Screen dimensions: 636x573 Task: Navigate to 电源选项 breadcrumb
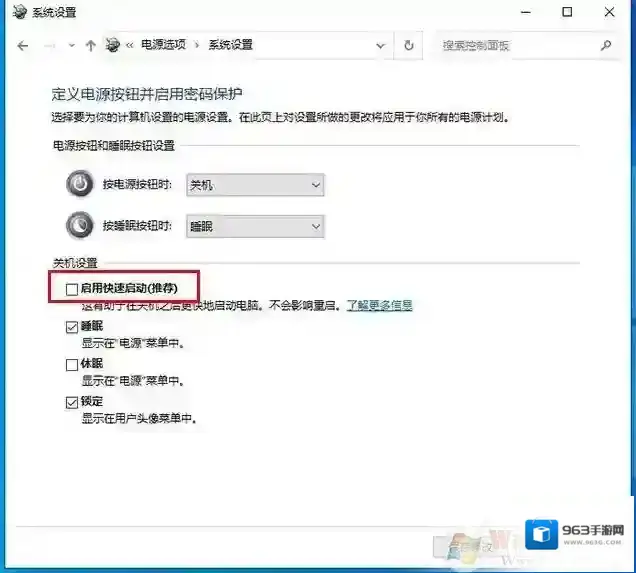click(x=163, y=45)
